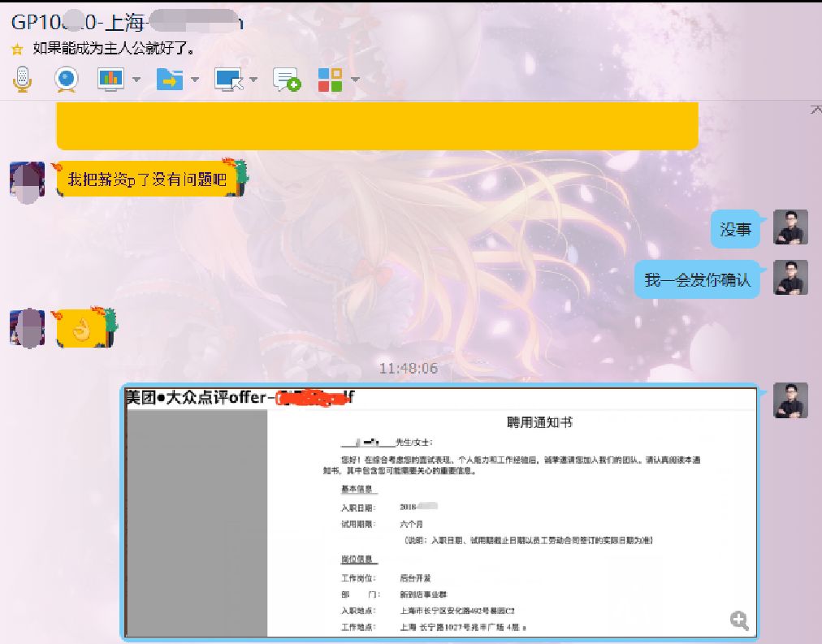Create a multi-chat with the chat-bubble-plus icon
This screenshot has width=822, height=644.
tap(286, 80)
